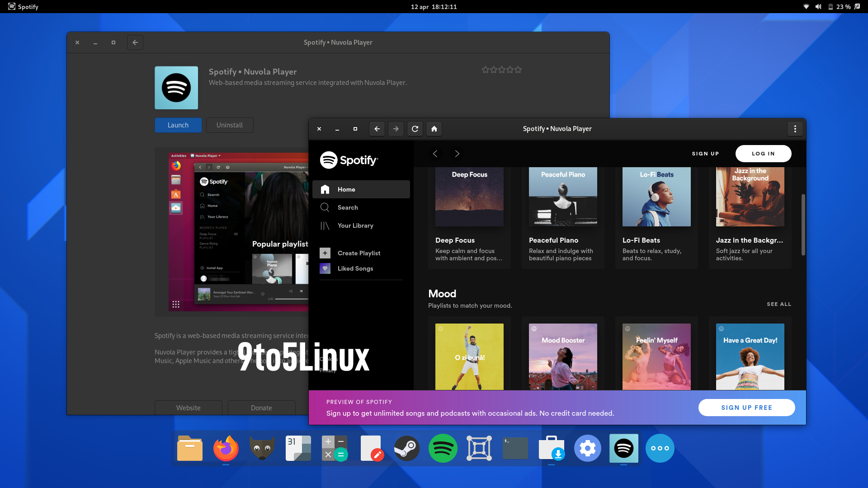The height and width of the screenshot is (488, 868).
Task: Click the volume icon in the top bar
Action: click(x=818, y=6)
